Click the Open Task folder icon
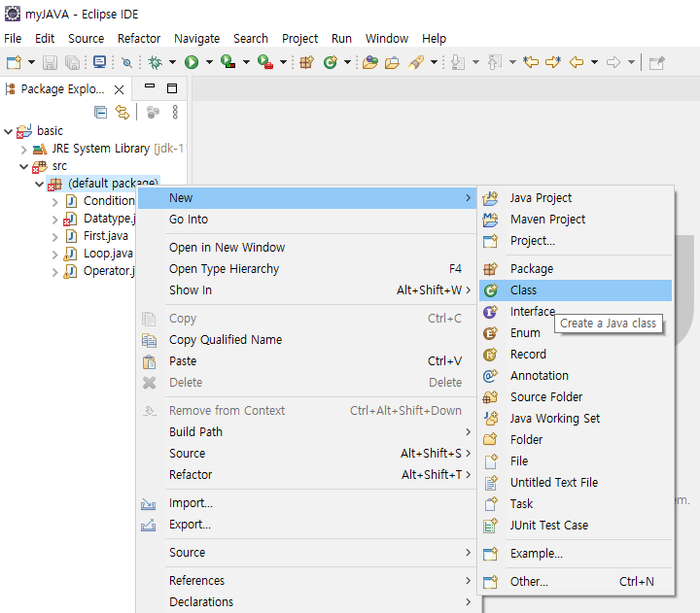This screenshot has width=700, height=613. click(x=392, y=62)
